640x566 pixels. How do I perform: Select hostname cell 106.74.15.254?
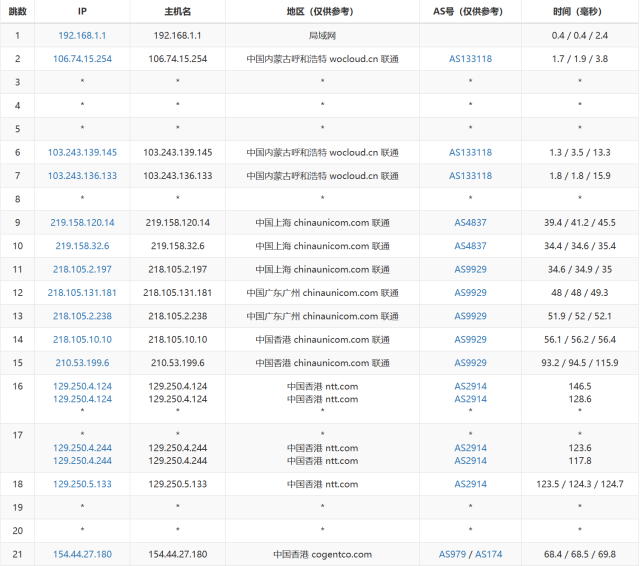(x=178, y=59)
